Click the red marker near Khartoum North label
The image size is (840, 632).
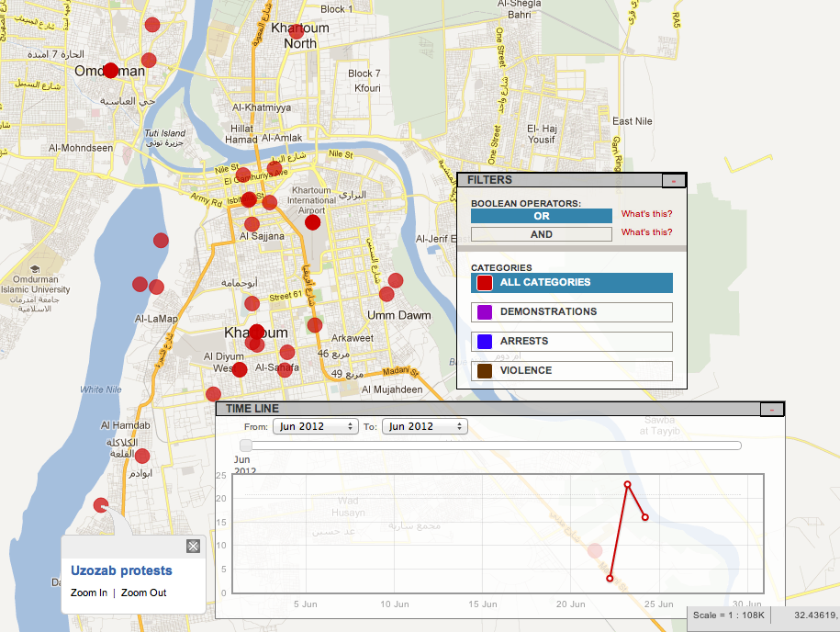pyautogui.click(x=296, y=31)
